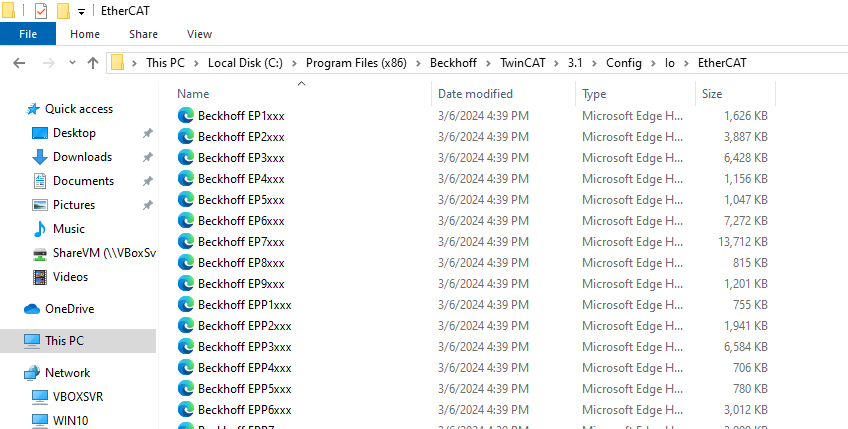Go up one folder level
Viewport: 848px width, 429px height.
(93, 63)
